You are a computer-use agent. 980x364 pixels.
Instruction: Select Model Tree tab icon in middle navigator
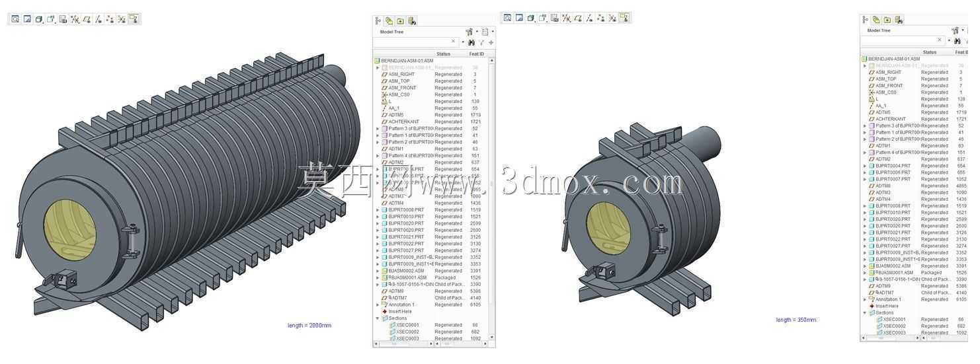[x=378, y=21]
